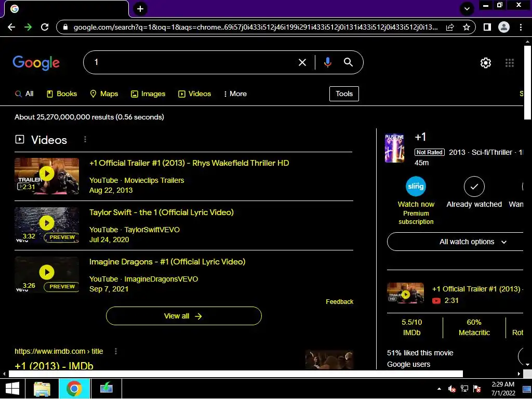Open the third taskbar app icon
Viewport: 532px width, 399px height.
coord(106,389)
